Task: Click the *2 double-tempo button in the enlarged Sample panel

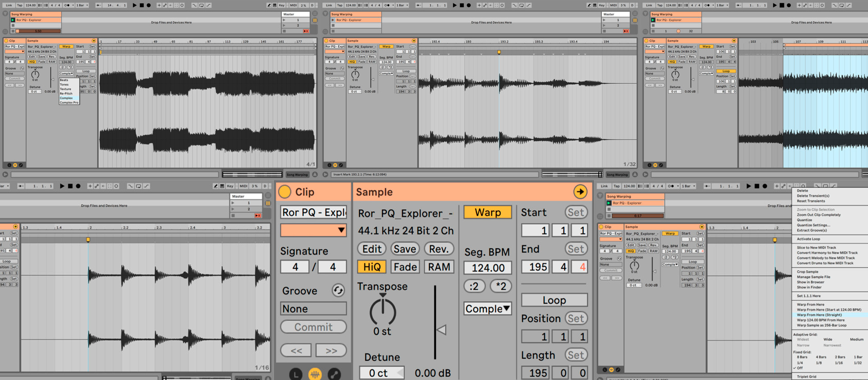Action: coord(501,286)
